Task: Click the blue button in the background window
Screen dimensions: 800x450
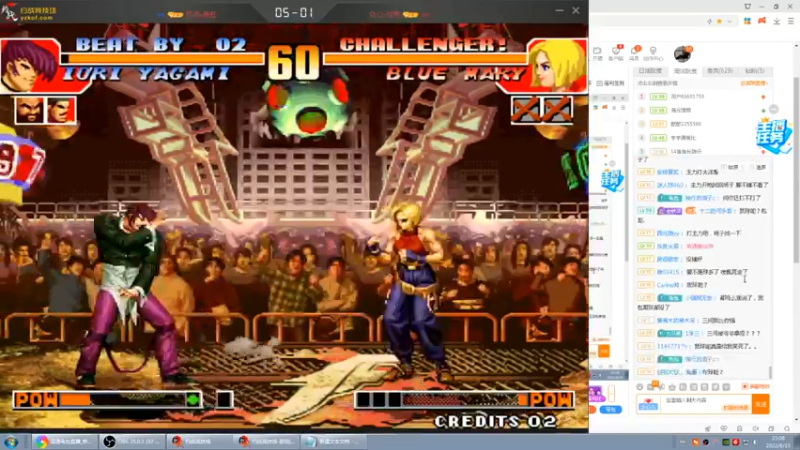Action: 611,410
